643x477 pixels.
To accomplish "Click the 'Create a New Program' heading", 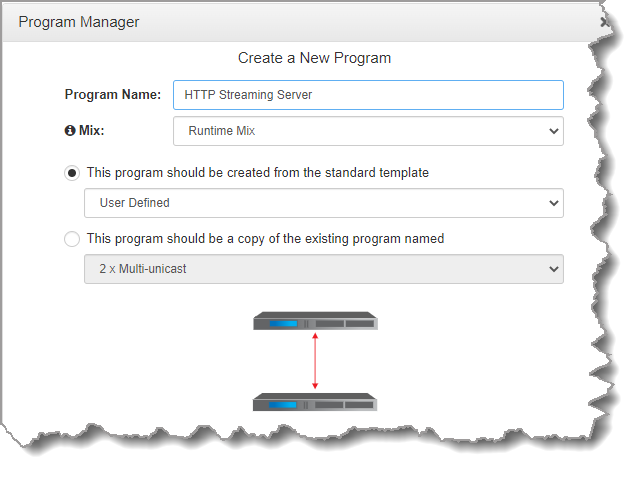I will [314, 58].
